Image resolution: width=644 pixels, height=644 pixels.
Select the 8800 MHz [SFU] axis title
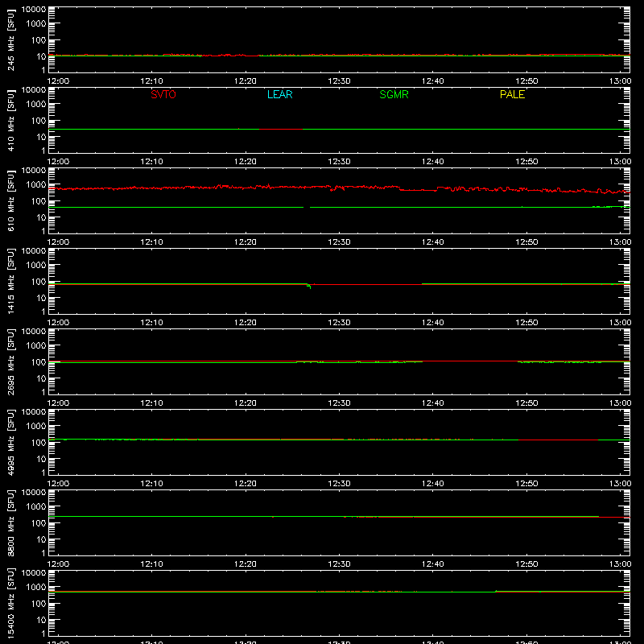tap(10, 522)
